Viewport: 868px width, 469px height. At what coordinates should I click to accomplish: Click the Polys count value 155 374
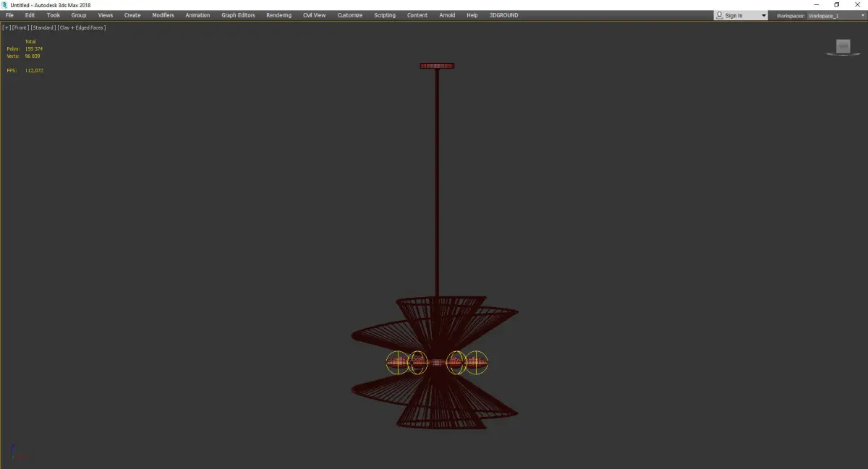(x=34, y=48)
